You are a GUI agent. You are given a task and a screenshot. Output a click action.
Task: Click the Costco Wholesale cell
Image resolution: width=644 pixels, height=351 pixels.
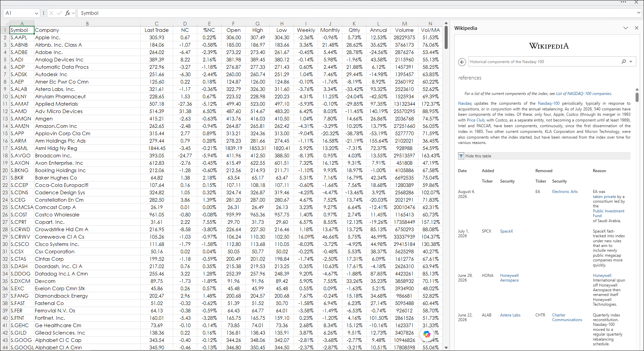click(x=87, y=215)
